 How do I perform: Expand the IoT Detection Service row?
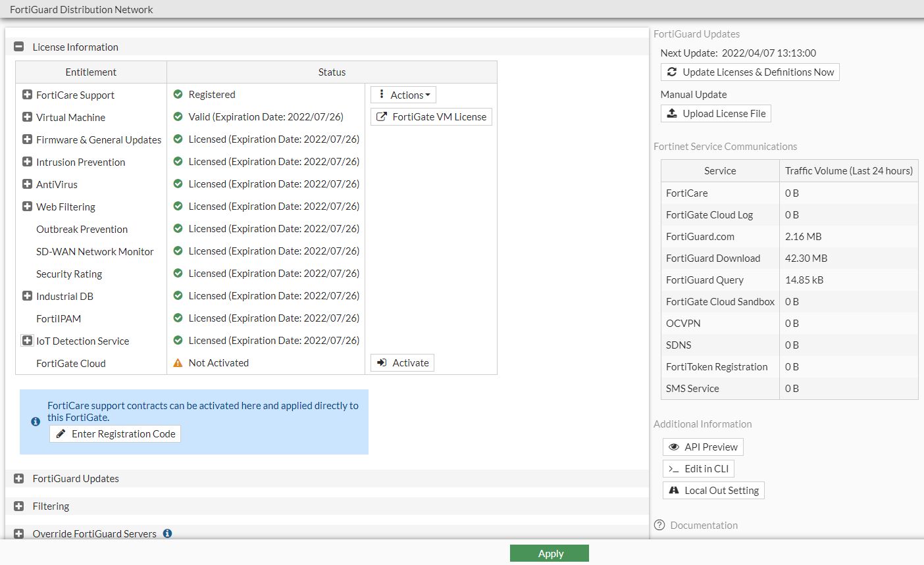tap(27, 341)
